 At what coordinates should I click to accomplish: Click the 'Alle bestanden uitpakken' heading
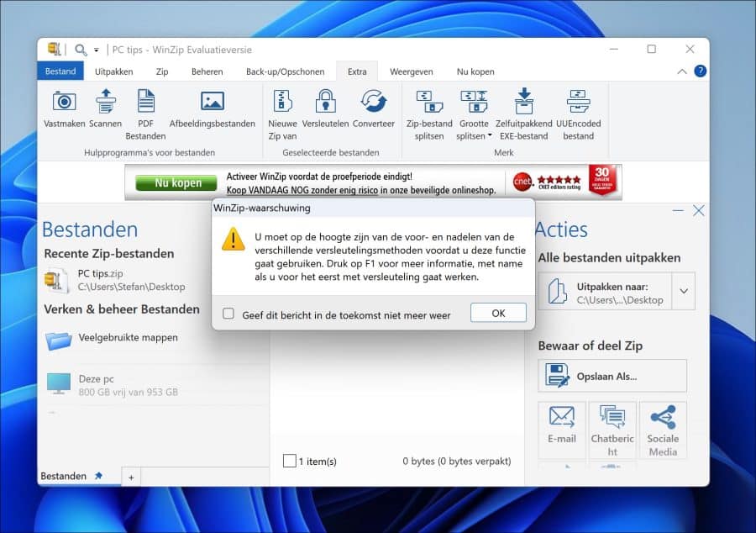coord(610,257)
